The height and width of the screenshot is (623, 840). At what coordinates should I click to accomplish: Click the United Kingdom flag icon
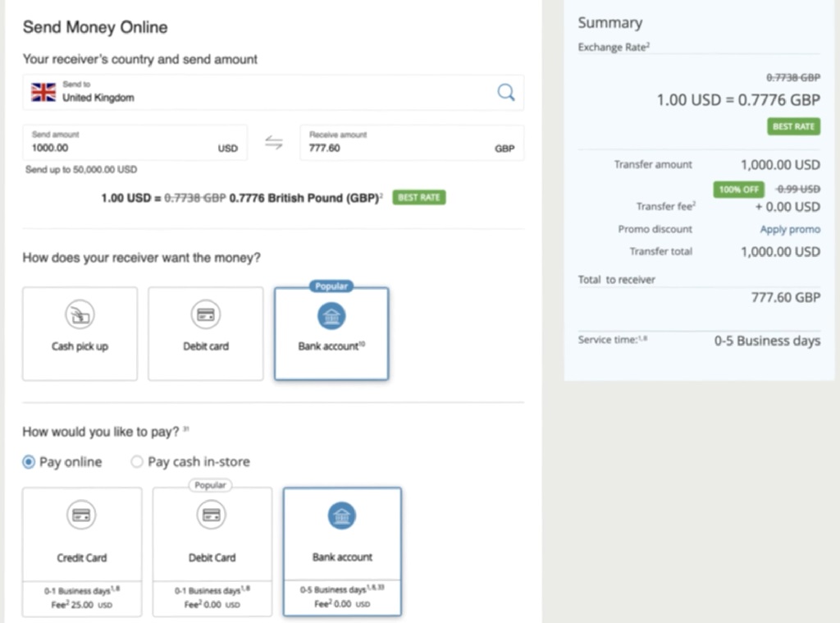(43, 92)
